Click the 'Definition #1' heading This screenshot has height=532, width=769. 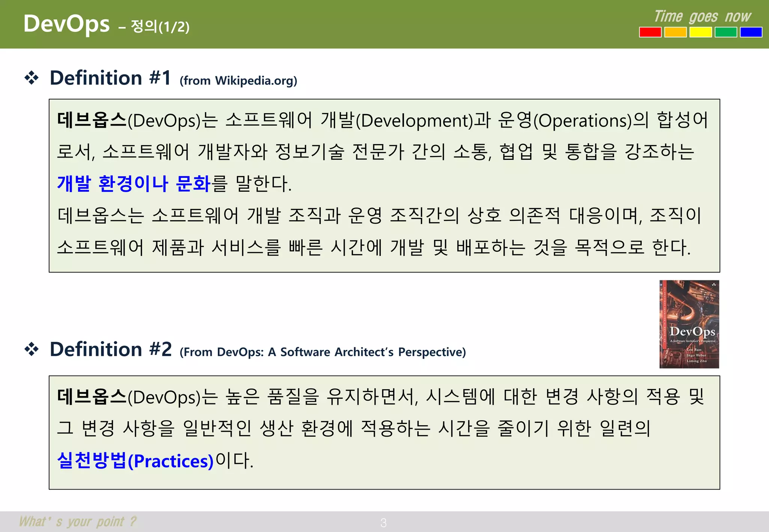point(110,78)
